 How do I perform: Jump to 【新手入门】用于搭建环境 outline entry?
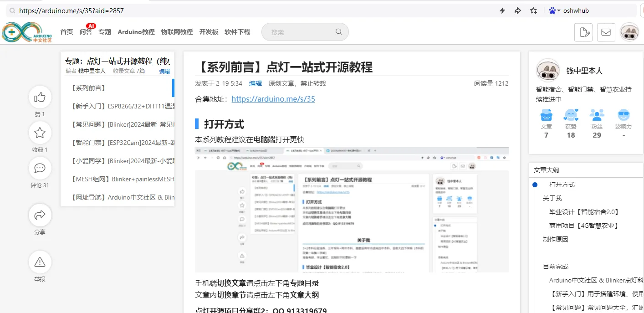click(596, 294)
